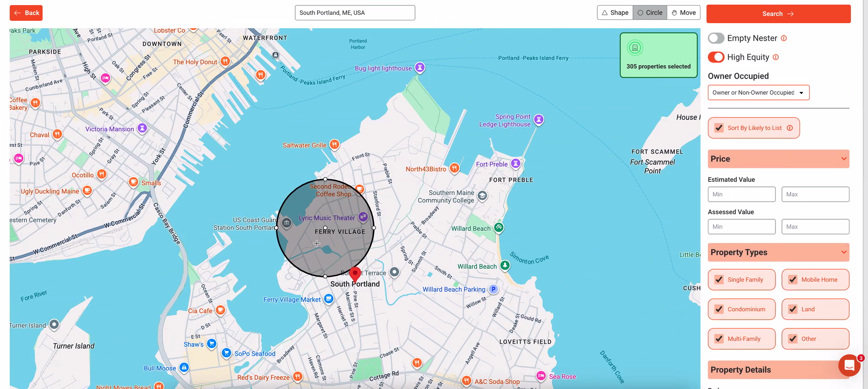Click the Cia Cafe pin
The width and height of the screenshot is (868, 389).
(x=221, y=310)
